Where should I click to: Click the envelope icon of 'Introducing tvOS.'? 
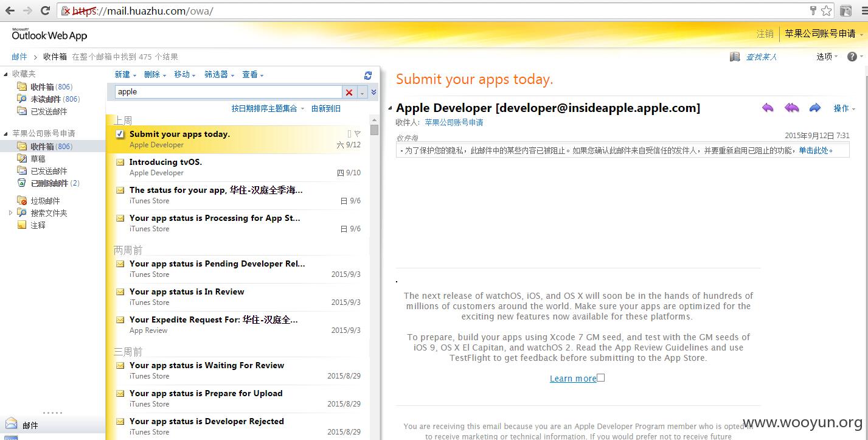[120, 162]
